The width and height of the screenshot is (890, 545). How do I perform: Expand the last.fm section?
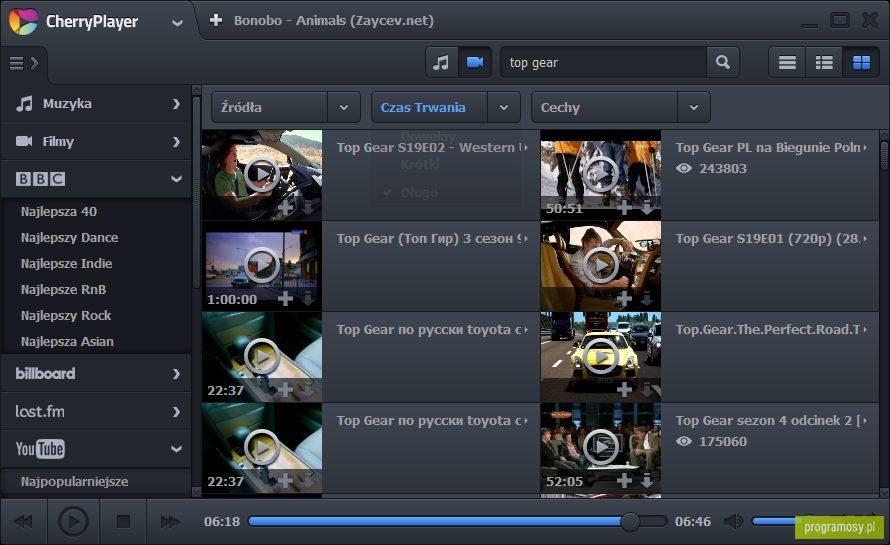click(96, 412)
